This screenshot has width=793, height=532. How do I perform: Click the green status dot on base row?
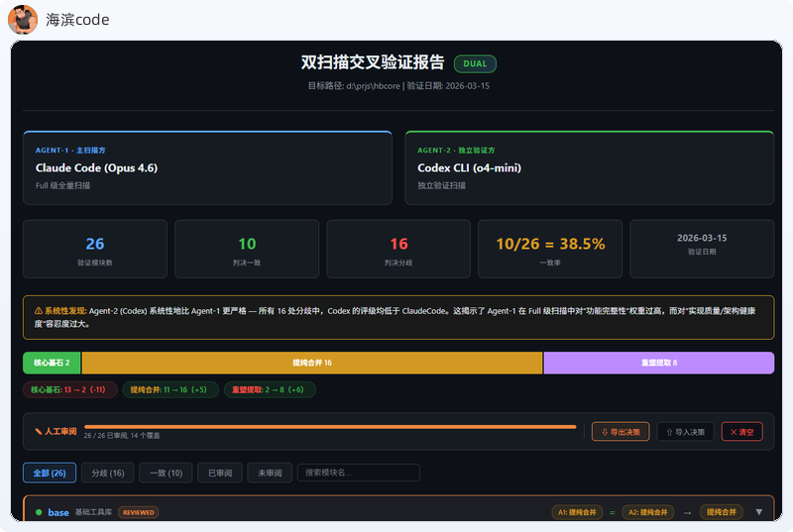tap(39, 512)
